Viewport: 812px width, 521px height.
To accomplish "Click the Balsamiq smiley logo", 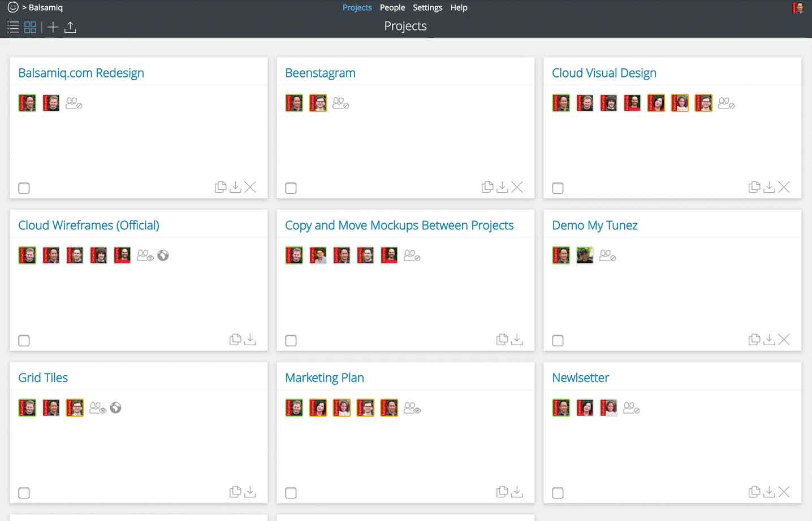I will (13, 7).
